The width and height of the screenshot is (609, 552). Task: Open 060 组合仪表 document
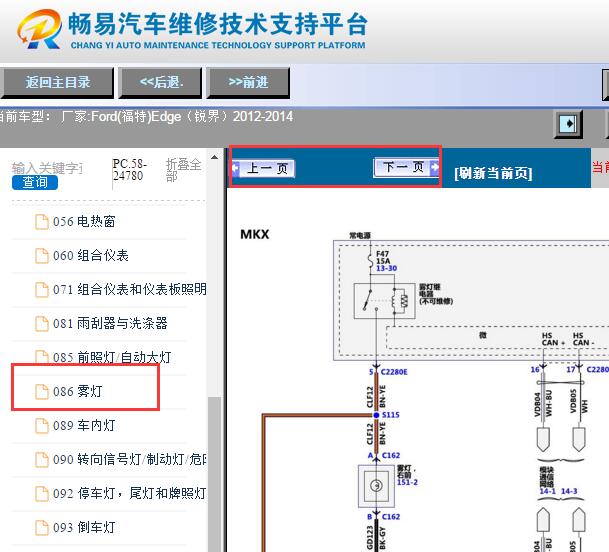click(x=90, y=256)
